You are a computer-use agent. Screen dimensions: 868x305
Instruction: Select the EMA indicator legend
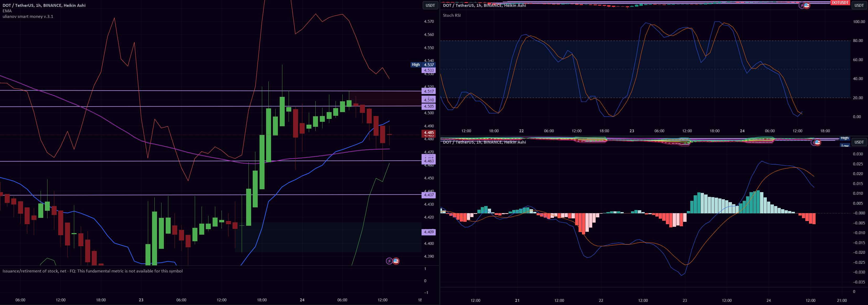[7, 11]
